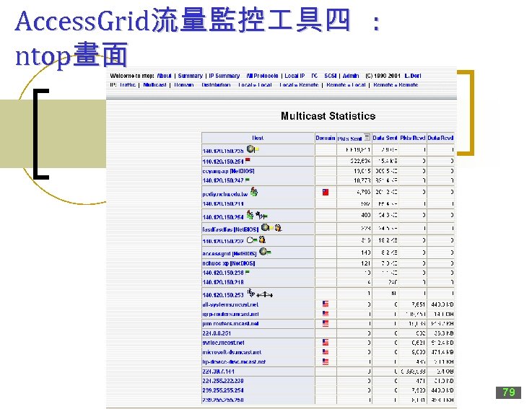532x409 pixels.
Task: Open the Remote » Local submenu link
Action: coord(346,85)
